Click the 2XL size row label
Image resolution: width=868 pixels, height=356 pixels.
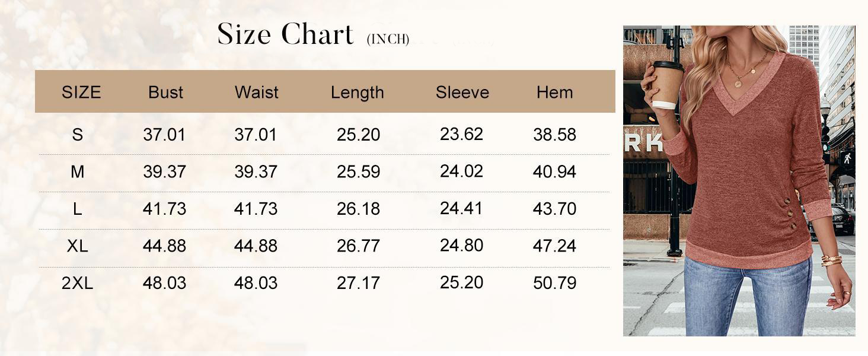(x=77, y=283)
